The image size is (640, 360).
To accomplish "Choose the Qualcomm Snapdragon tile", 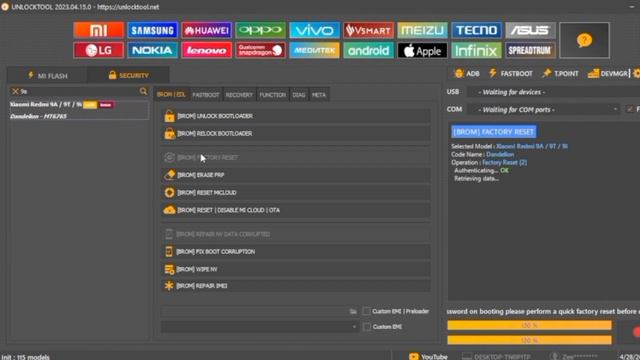I will (x=260, y=50).
